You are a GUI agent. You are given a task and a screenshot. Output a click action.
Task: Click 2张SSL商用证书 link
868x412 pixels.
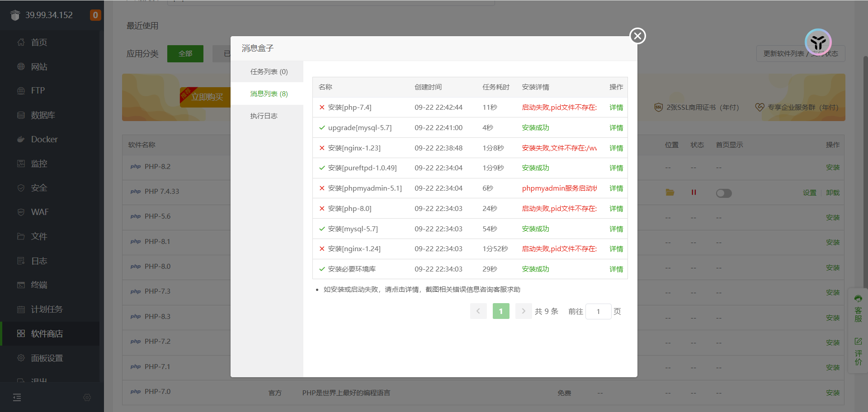click(x=697, y=108)
